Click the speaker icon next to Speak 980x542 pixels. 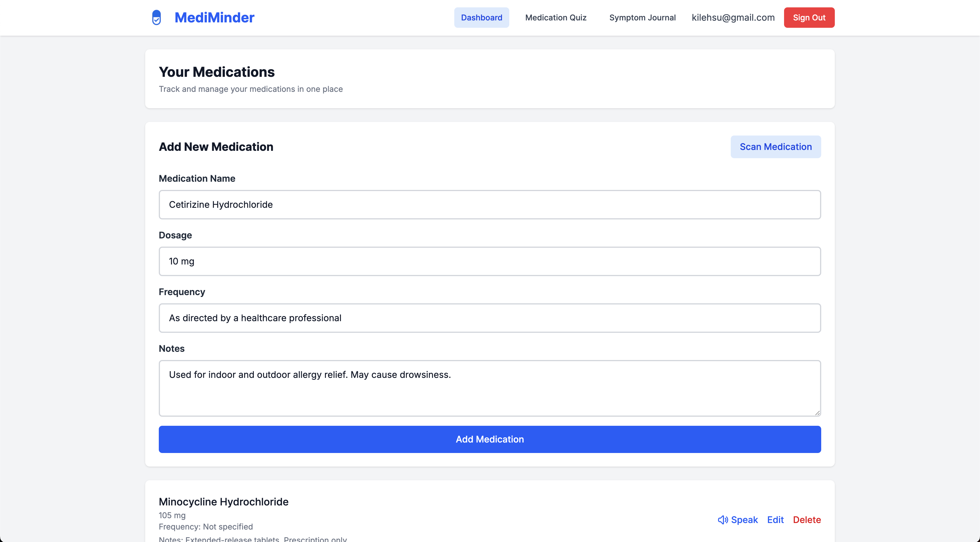pyautogui.click(x=723, y=520)
